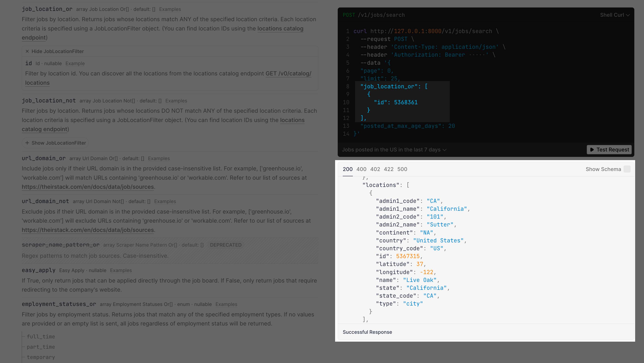View Example for the id field
This screenshot has width=644, height=363.
pos(75,64)
